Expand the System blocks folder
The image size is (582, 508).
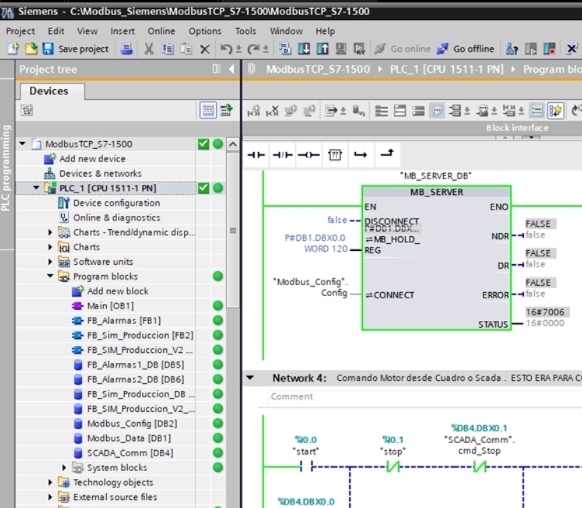[64, 468]
